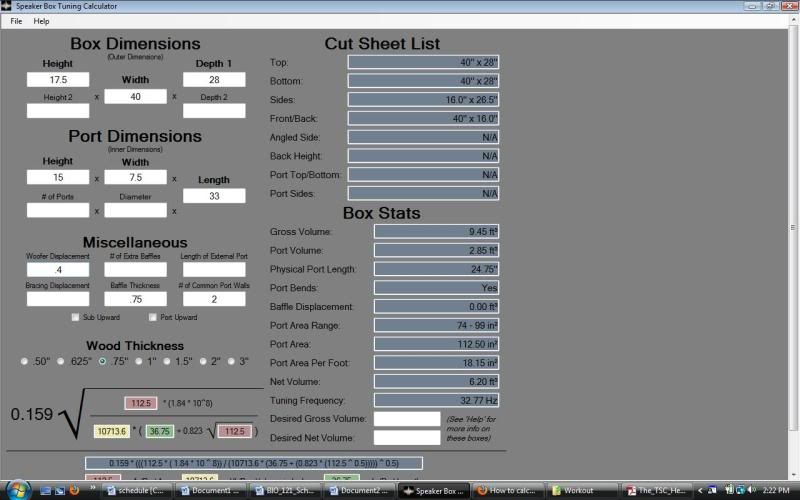
Task: Click the Depth 1 field with 28
Action: [214, 80]
